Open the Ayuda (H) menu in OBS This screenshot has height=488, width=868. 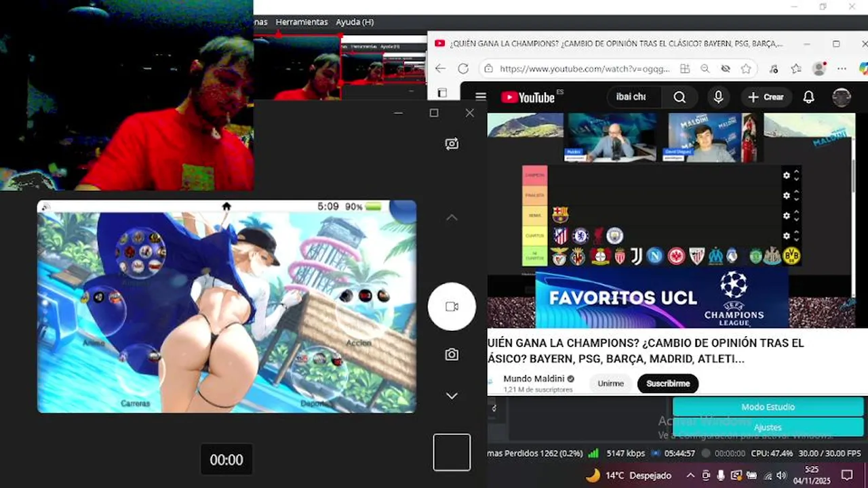[x=355, y=22]
